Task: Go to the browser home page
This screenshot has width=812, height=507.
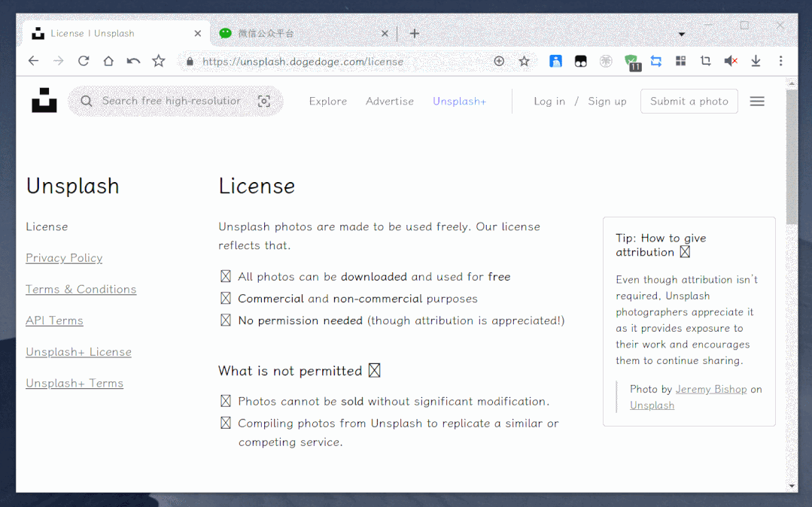Action: click(x=108, y=61)
